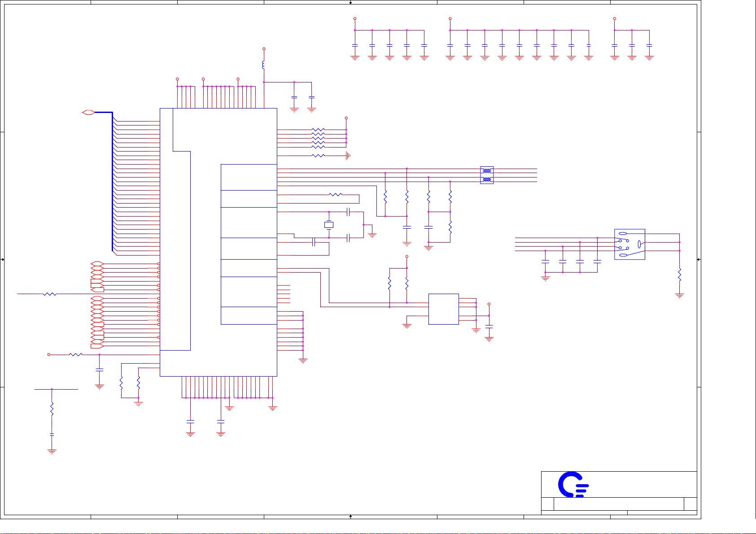Select the resistor wired to sideways ground
The image size is (756, 534).
click(x=318, y=156)
